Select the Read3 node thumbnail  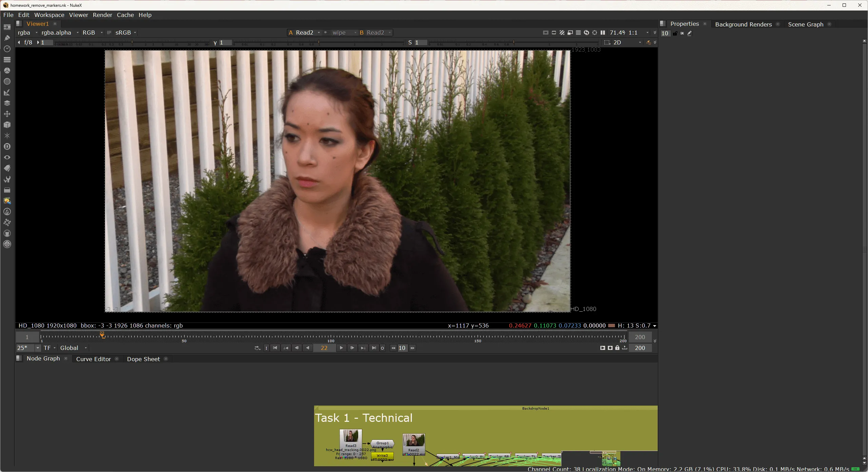pos(351,436)
